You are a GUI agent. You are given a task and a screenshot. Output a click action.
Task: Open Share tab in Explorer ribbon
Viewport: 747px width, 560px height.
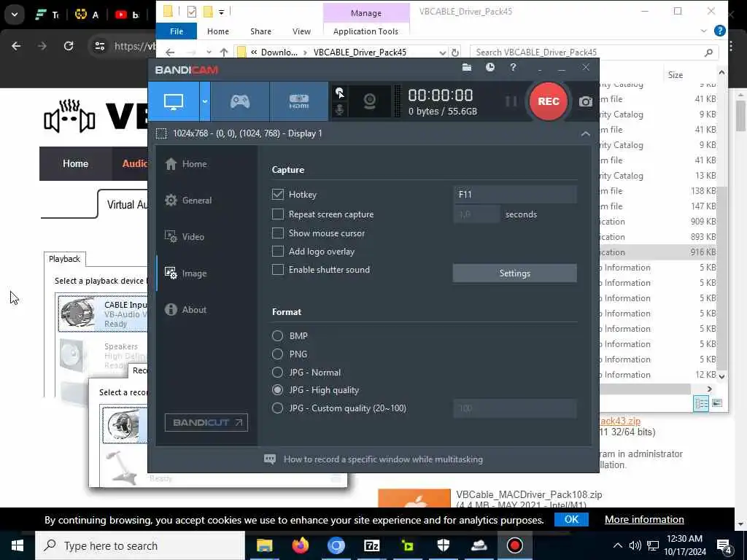(x=260, y=31)
